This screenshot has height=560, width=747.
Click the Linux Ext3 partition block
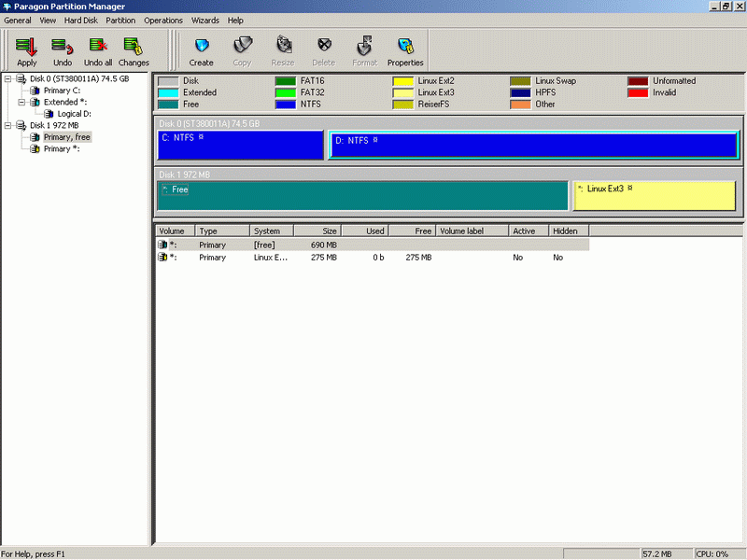point(655,195)
